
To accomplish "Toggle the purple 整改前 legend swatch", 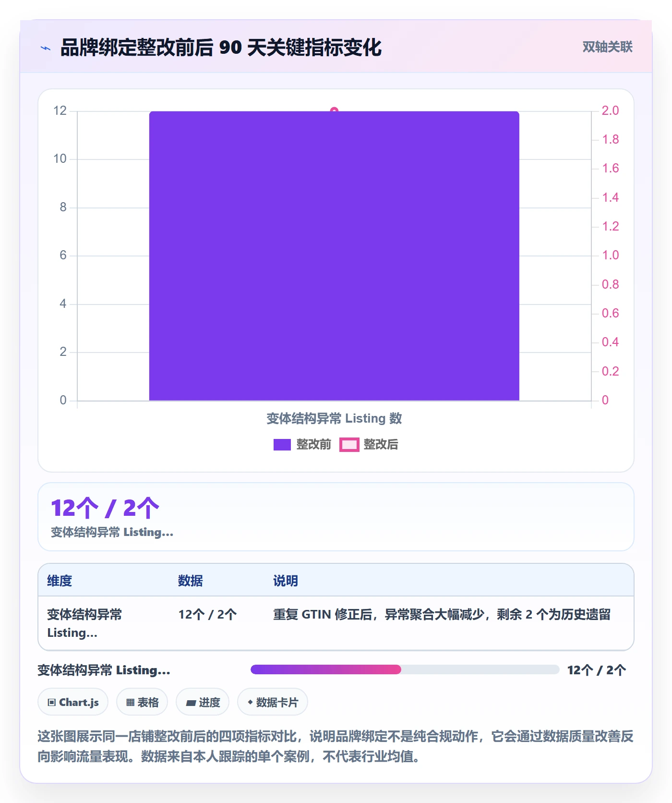I will point(282,445).
